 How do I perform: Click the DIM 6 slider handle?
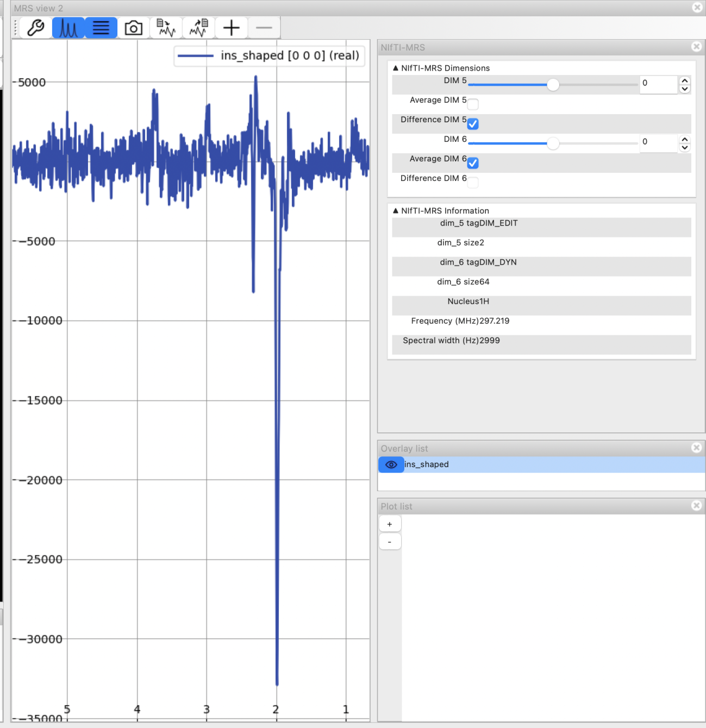553,143
